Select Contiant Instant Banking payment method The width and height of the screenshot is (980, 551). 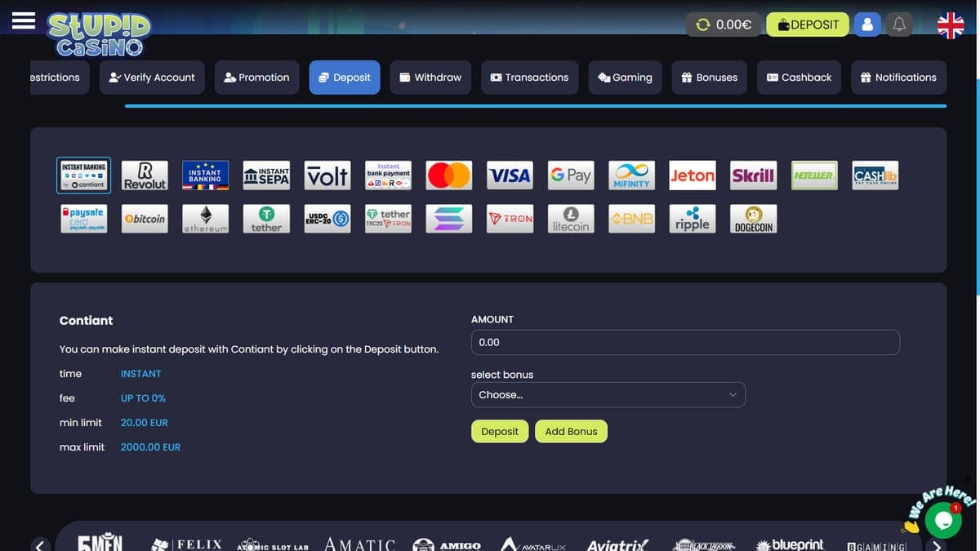(x=83, y=175)
